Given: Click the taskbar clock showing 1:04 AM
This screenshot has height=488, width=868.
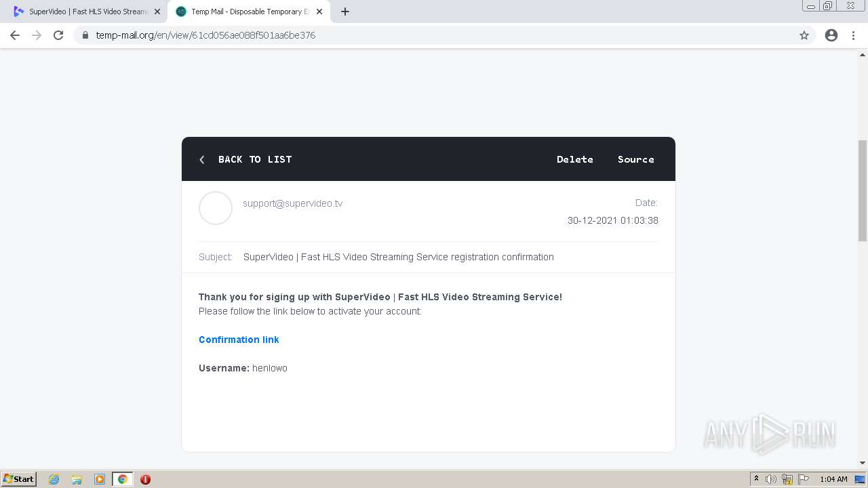Looking at the screenshot, I should pos(833,479).
